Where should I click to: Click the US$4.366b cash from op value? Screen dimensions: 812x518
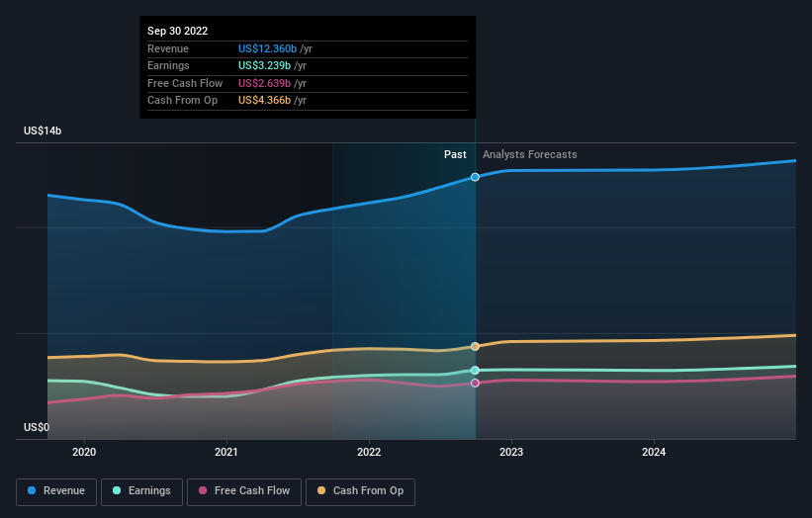click(x=265, y=101)
